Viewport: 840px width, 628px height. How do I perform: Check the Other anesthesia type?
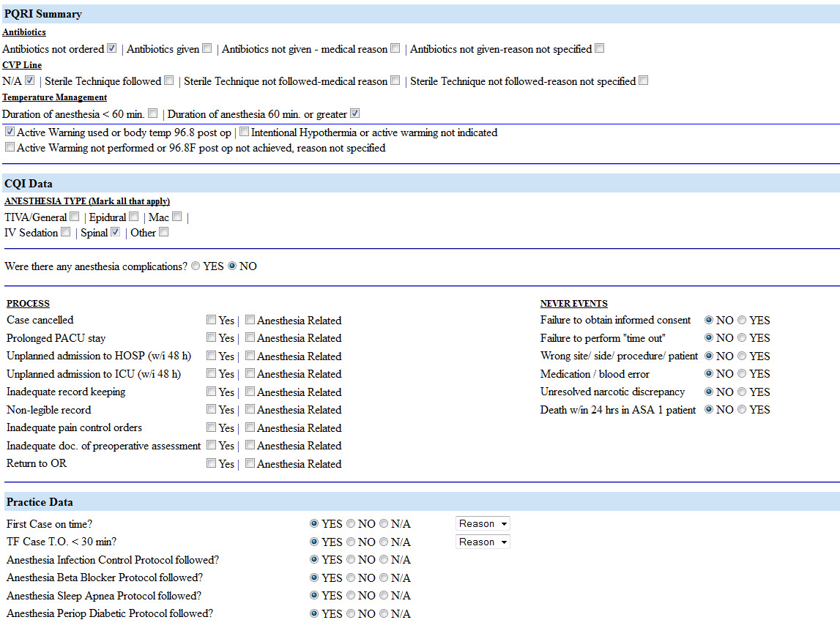163,232
